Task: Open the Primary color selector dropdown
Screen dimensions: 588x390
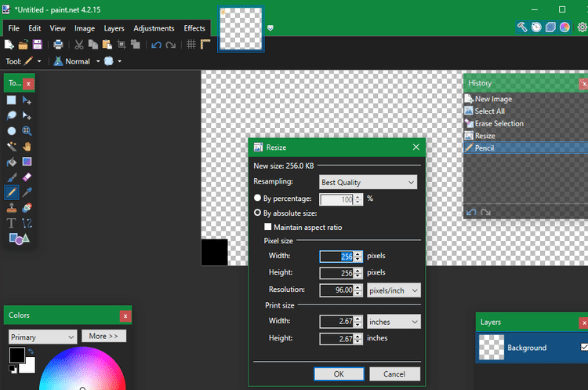Action: (42, 337)
